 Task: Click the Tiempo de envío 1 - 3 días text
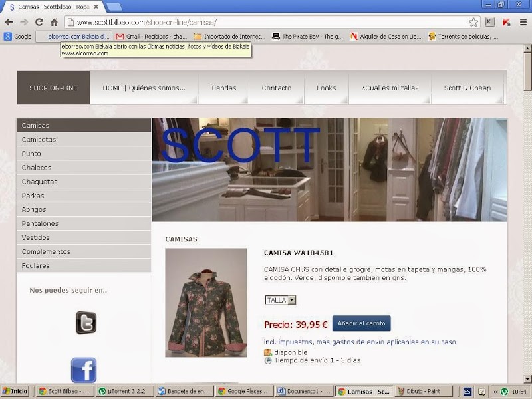[317, 360]
